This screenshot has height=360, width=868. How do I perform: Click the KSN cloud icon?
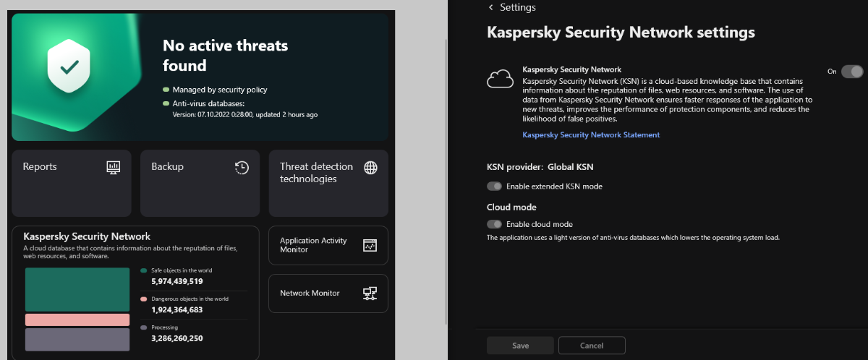coord(500,79)
